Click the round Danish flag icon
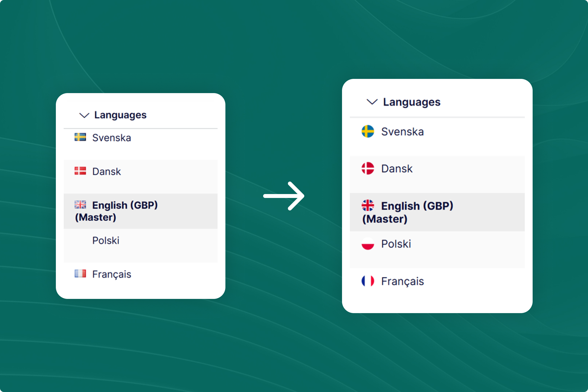Image resolution: width=588 pixels, height=392 pixels. [368, 168]
